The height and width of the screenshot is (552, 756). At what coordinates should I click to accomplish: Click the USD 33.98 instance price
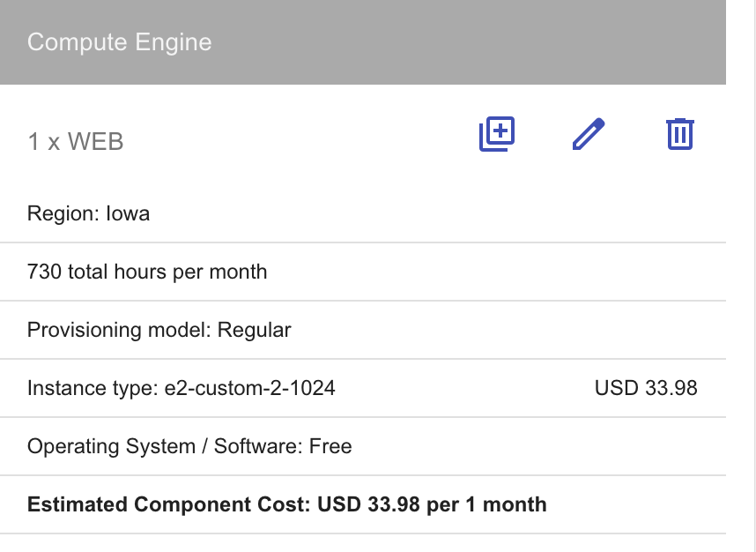[x=646, y=388]
